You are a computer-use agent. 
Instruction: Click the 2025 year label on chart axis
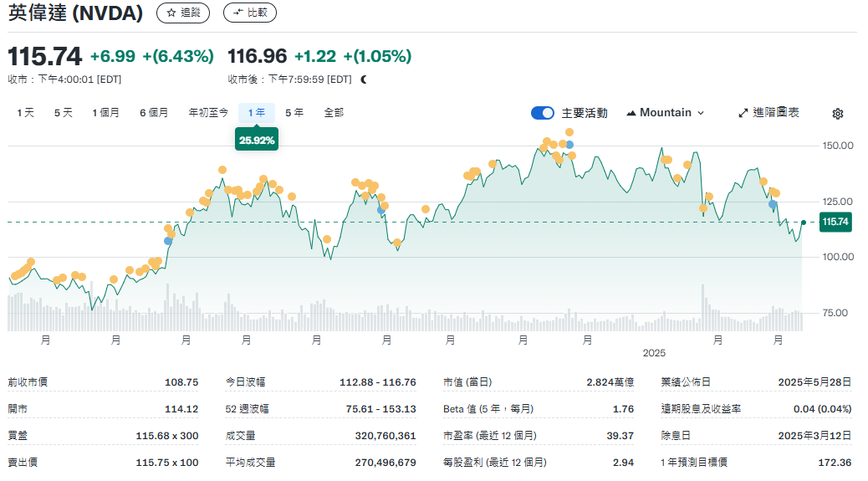pyautogui.click(x=654, y=353)
